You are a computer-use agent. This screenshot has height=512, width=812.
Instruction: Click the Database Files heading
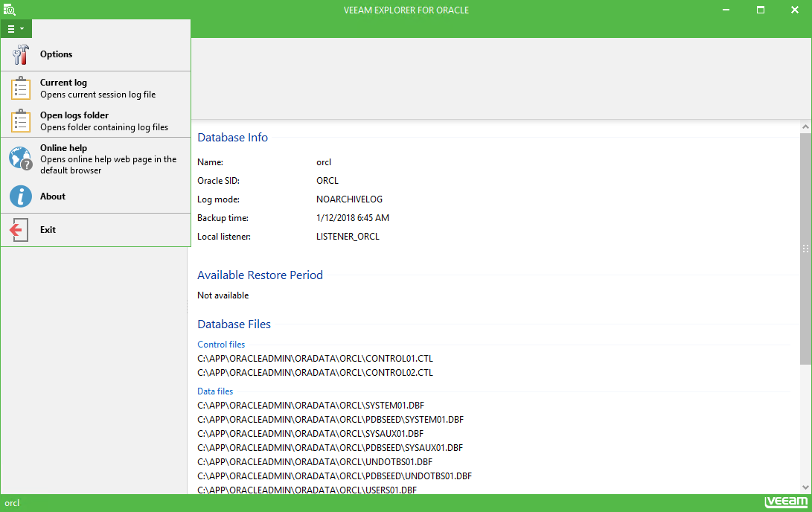(x=234, y=324)
